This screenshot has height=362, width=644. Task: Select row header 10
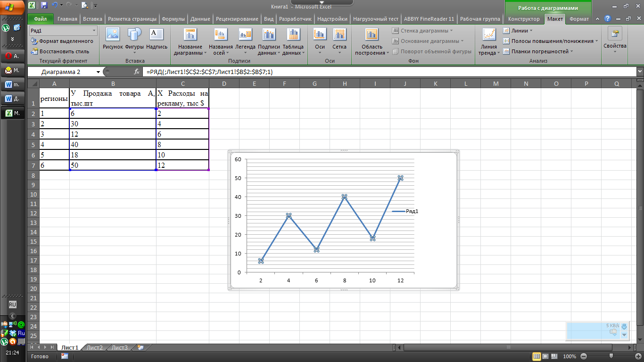(33, 194)
